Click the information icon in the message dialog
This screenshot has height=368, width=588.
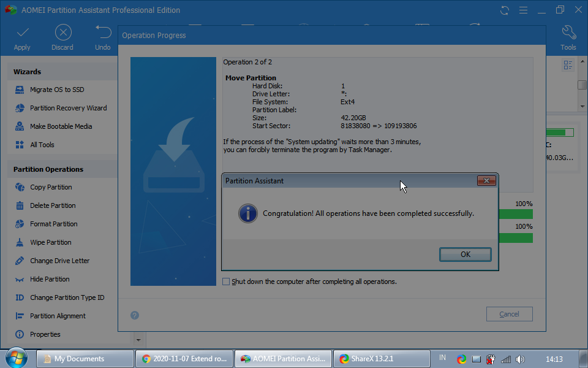click(248, 213)
